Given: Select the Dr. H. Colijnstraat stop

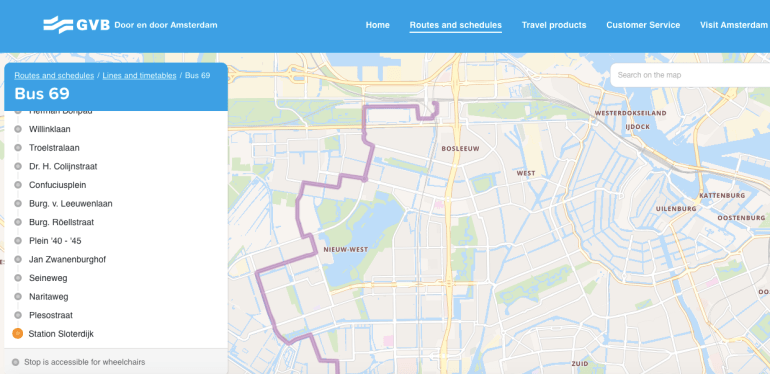Looking at the screenshot, I should point(63,166).
